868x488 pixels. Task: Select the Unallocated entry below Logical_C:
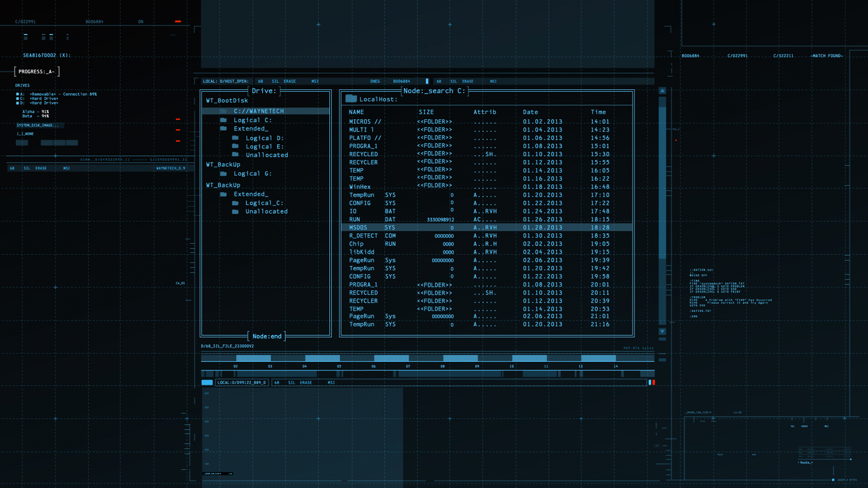[267, 211]
